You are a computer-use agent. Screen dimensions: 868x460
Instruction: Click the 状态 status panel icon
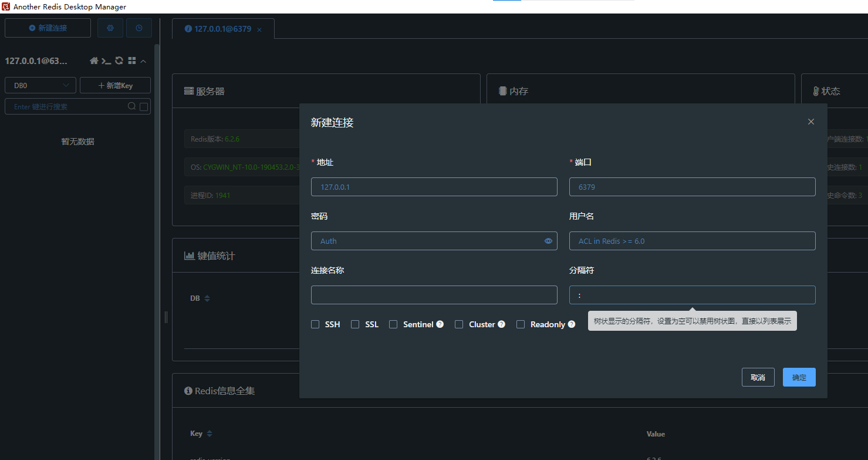pos(816,91)
